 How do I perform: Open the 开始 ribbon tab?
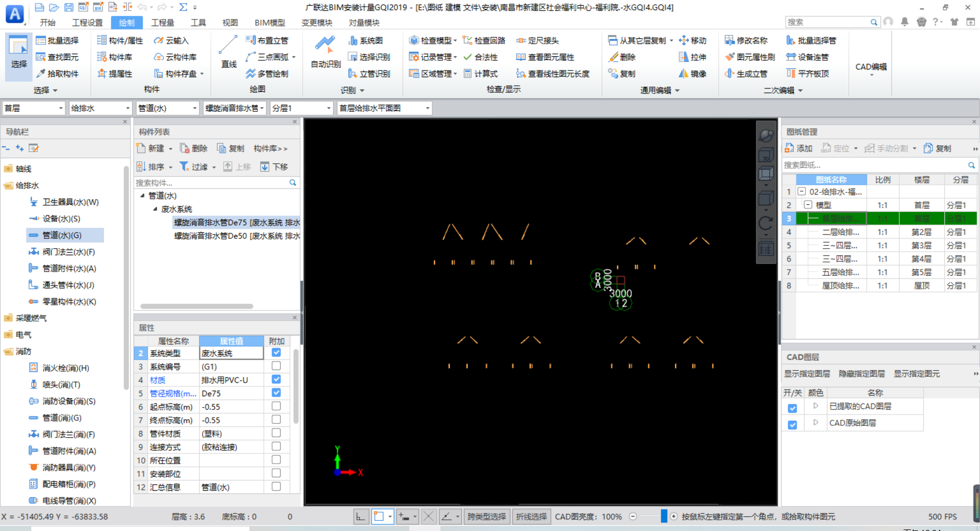pos(48,22)
